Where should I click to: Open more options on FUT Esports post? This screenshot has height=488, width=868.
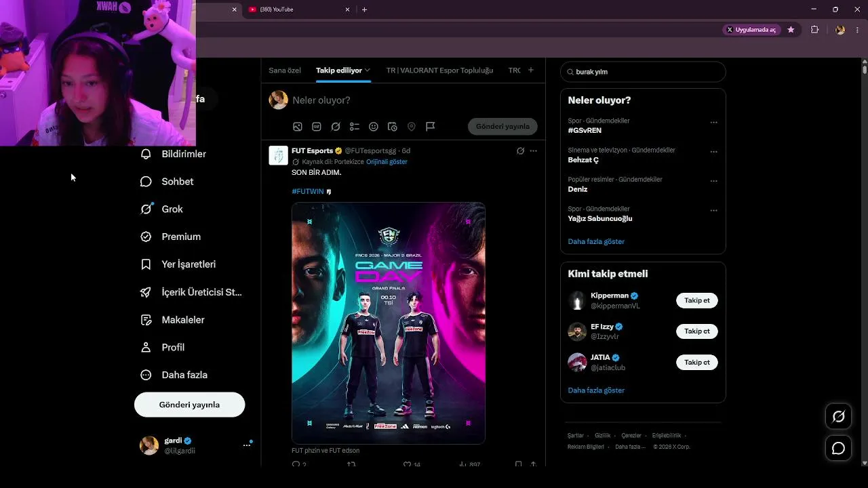(533, 150)
